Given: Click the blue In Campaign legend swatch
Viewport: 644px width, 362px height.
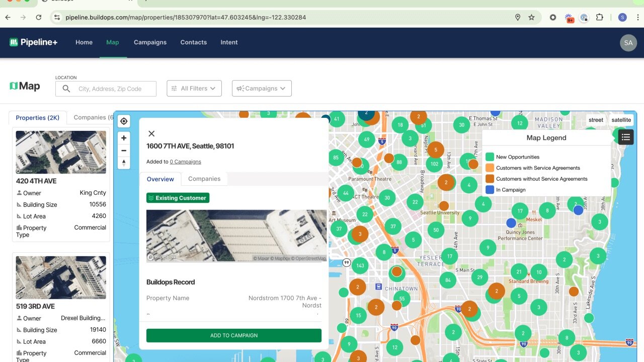Looking at the screenshot, I should [x=490, y=190].
